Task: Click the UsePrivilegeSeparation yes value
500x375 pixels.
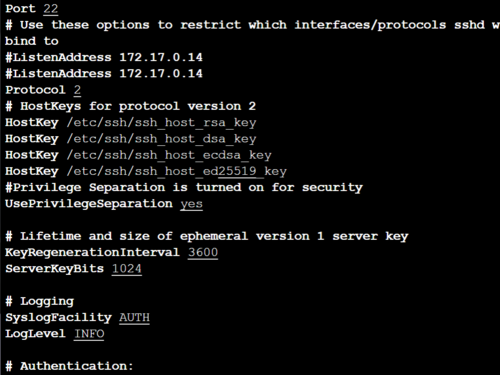Action: point(192,204)
